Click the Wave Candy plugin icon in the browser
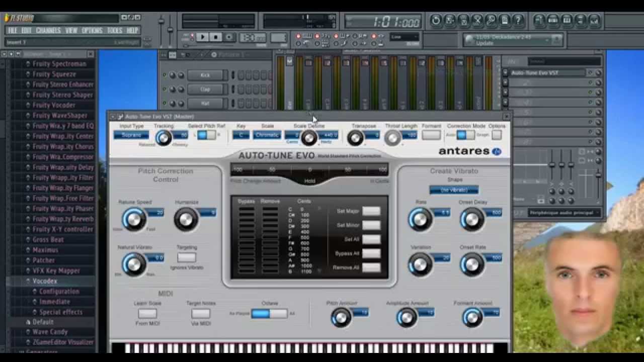This screenshot has height=362, width=644. pos(28,332)
